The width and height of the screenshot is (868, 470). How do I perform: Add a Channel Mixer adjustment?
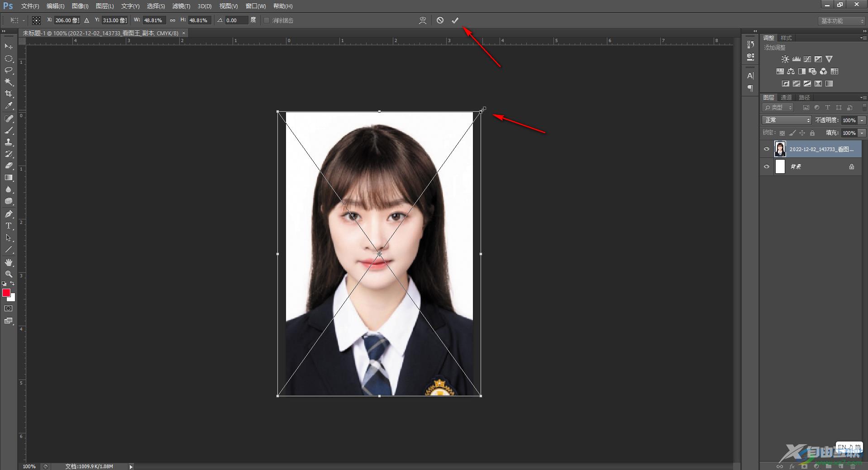(824, 71)
